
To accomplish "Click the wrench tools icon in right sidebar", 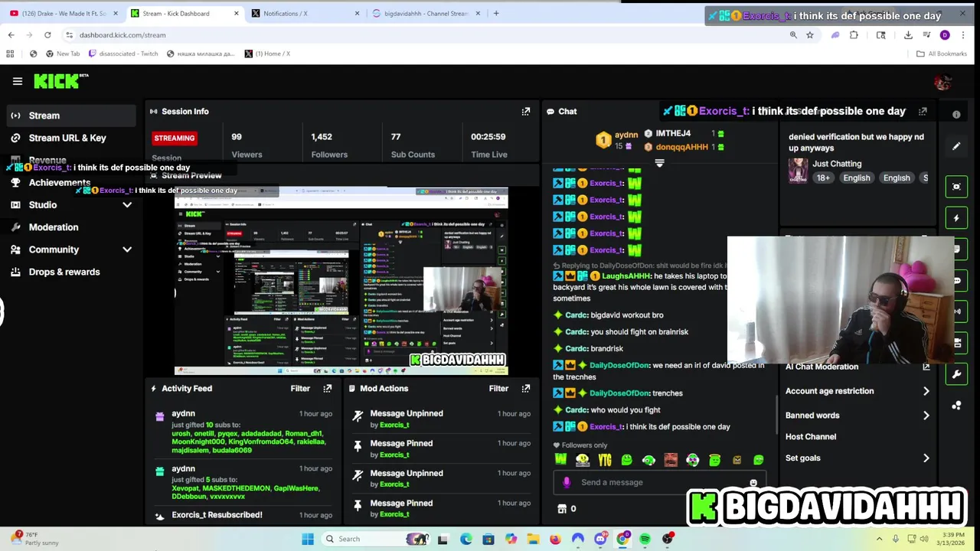I will pos(956,374).
